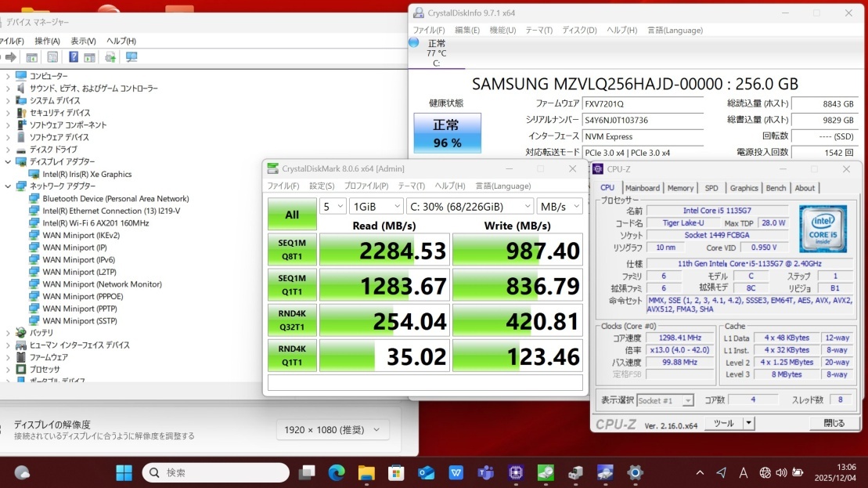The height and width of the screenshot is (488, 868).
Task: Open Microsoft Edge from the taskbar
Action: click(x=337, y=472)
